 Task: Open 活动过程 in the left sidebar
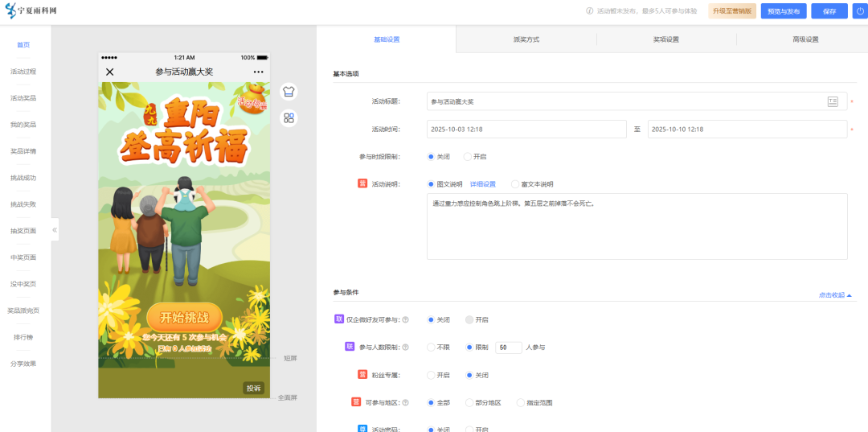[23, 72]
